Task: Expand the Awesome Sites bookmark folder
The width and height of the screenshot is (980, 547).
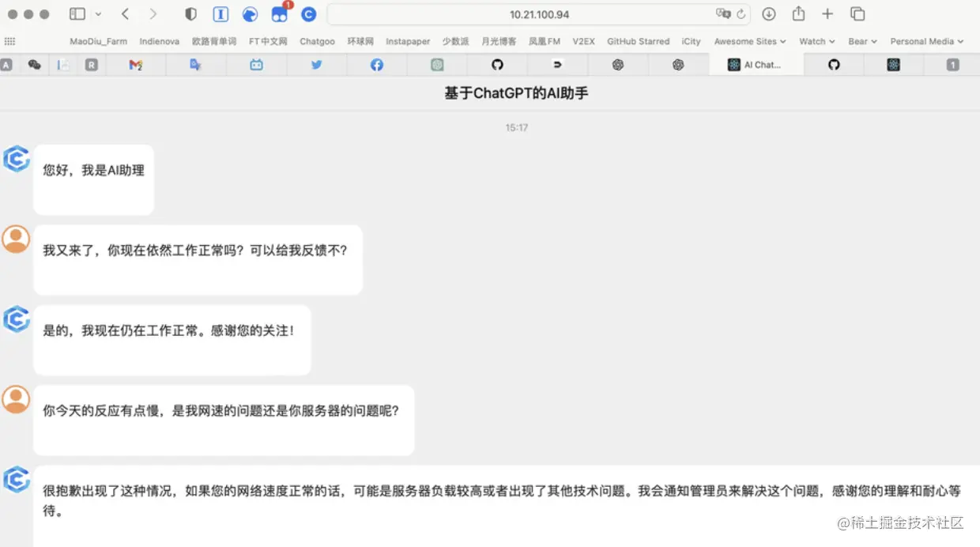Action: coord(750,41)
